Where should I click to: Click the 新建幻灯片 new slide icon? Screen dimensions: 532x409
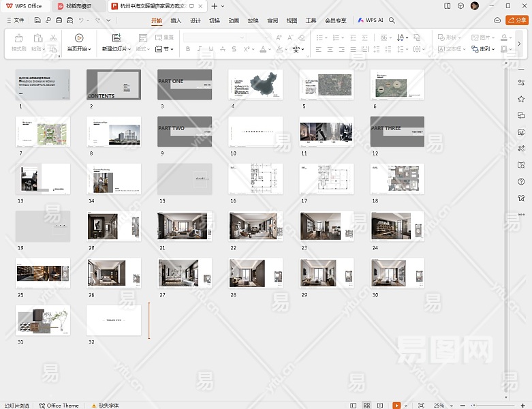116,38
